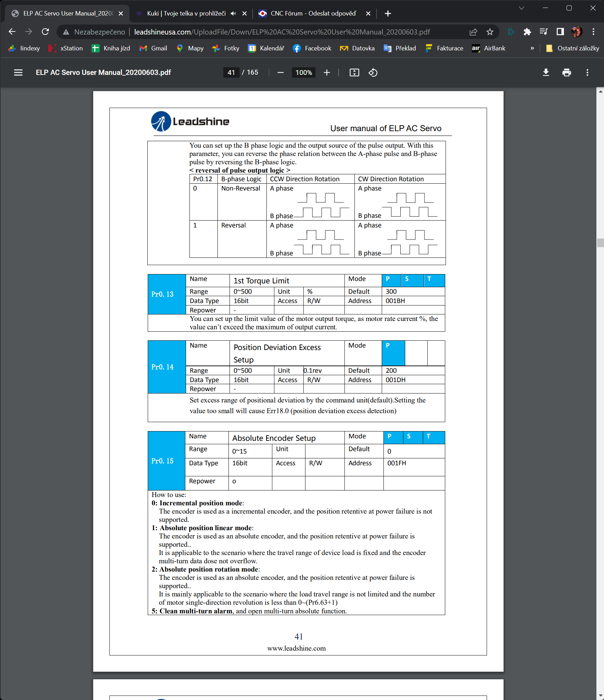Click the PDF zoom out minus button
Screen dimensions: 604x700
coord(280,72)
